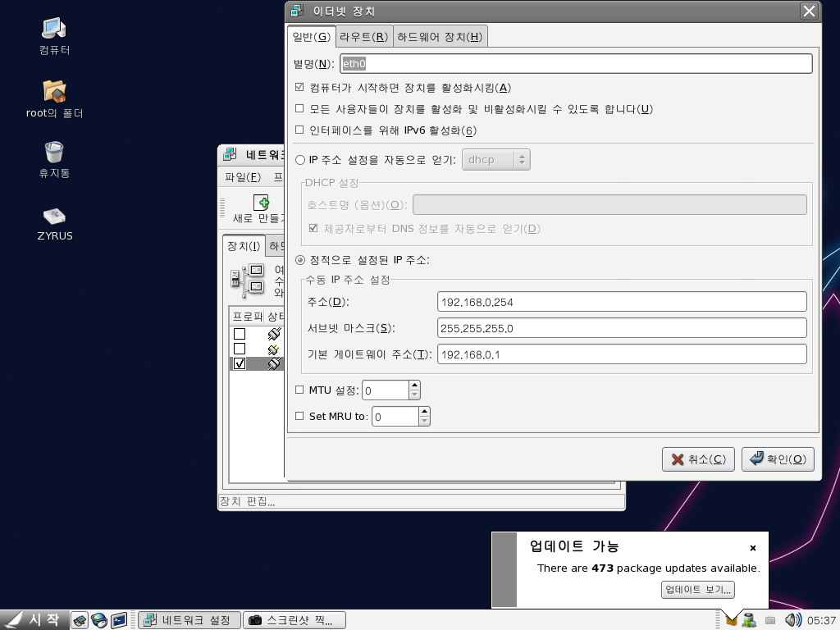Open the dhcp protocol dropdown
This screenshot has height=630, width=840.
496,160
